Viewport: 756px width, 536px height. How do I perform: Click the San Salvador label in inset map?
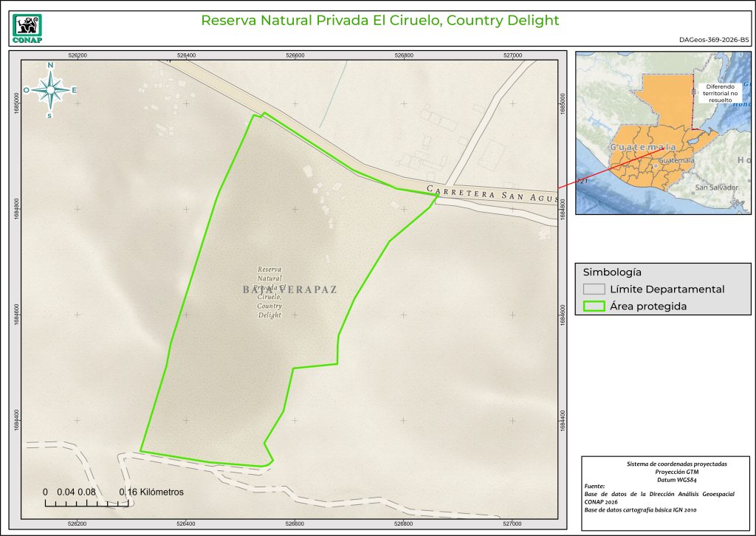click(x=716, y=188)
